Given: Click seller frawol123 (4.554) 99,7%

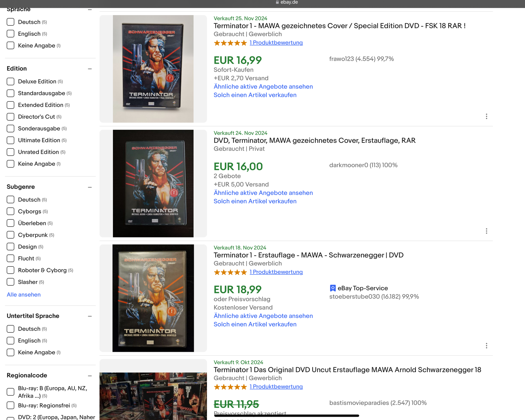Looking at the screenshot, I should click(361, 59).
